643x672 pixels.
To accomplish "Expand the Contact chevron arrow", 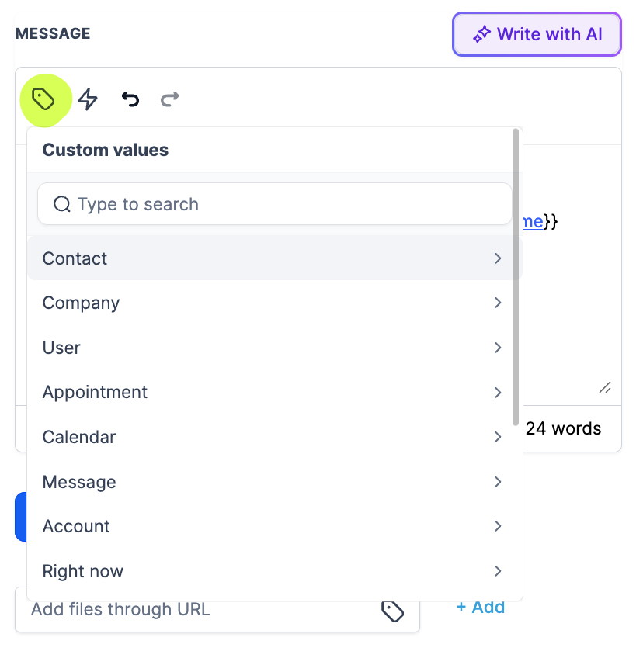I will coord(498,258).
